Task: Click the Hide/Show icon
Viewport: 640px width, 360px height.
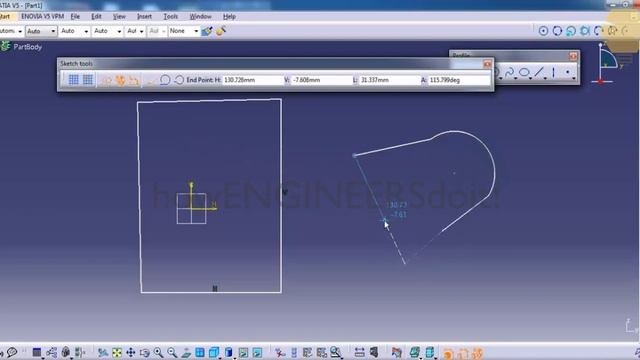Action: 243,352
